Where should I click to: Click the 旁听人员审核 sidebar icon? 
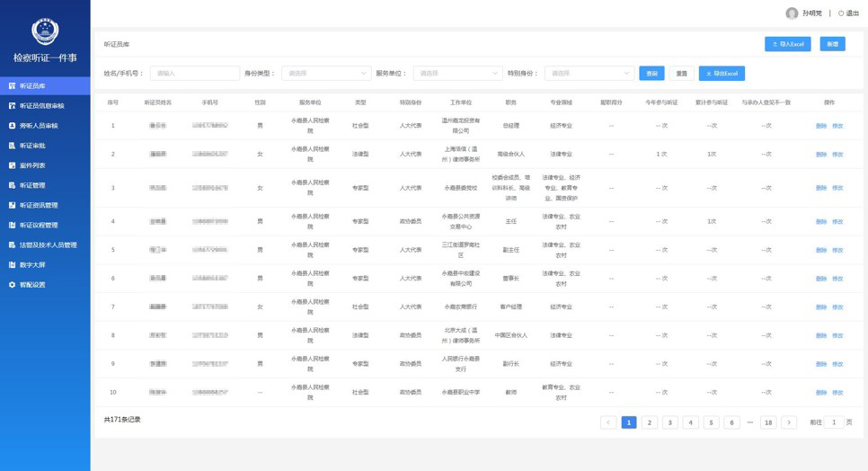coord(12,126)
